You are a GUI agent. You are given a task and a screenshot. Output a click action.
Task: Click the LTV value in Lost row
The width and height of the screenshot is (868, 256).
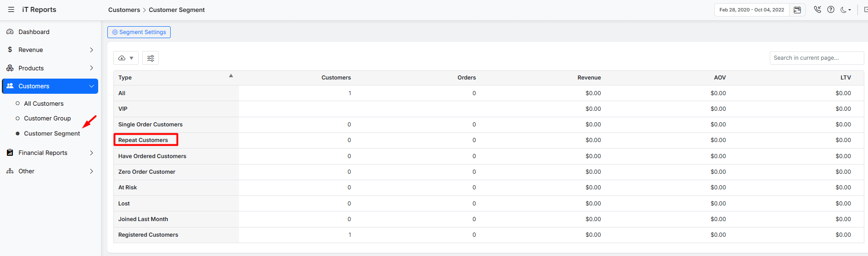click(843, 204)
